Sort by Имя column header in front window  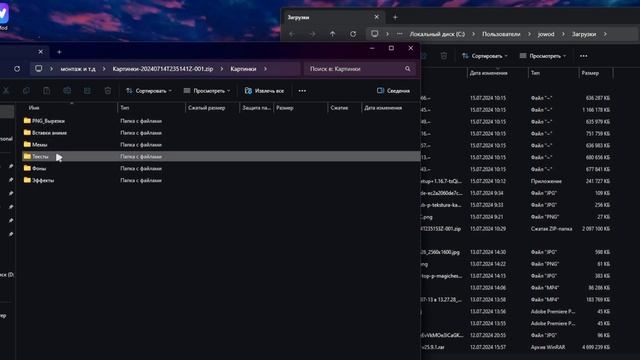point(34,108)
